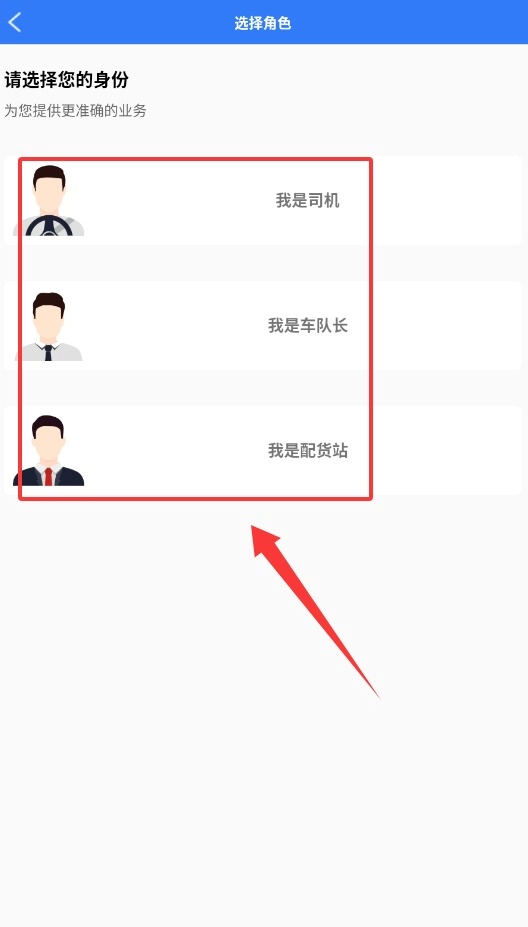
Task: Select the fleet captain avatar with dark tie
Action: tap(48, 326)
